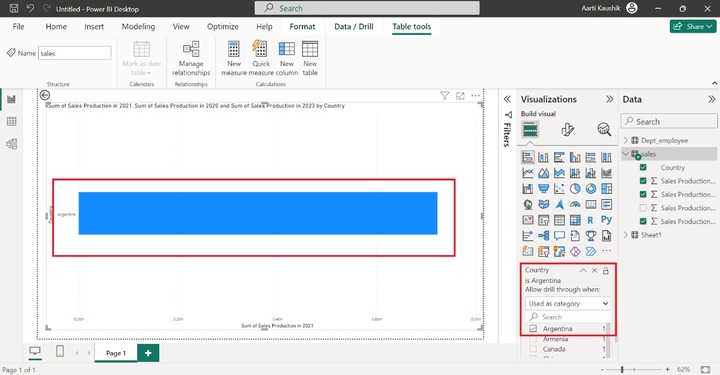Click New table in ribbon
This screenshot has width=720, height=375.
point(310,58)
